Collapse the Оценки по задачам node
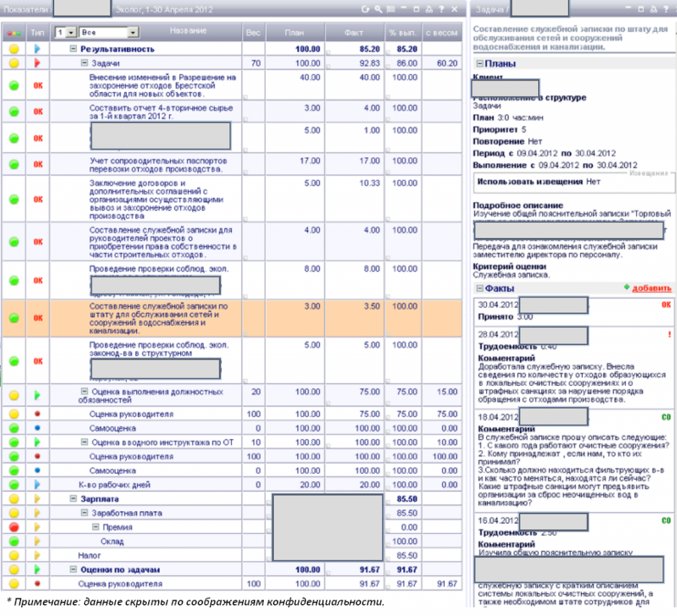 [x=73, y=570]
